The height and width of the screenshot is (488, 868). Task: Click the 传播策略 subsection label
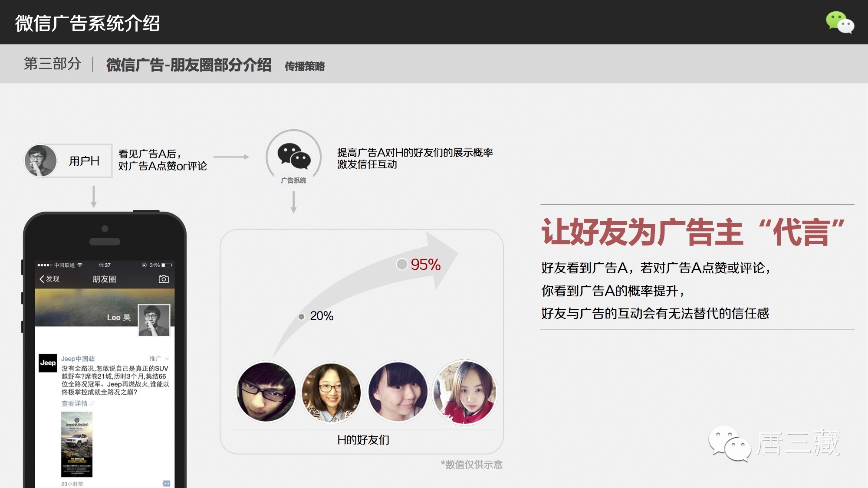[305, 66]
